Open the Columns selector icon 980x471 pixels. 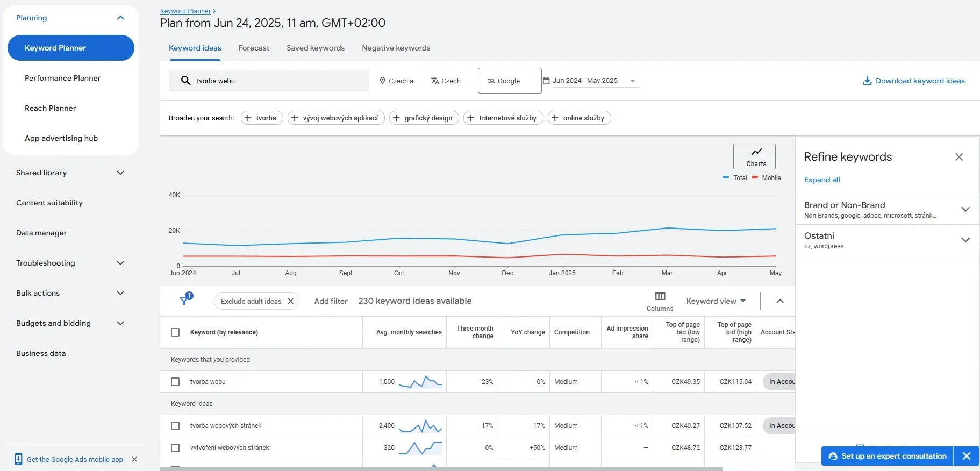coord(660,296)
